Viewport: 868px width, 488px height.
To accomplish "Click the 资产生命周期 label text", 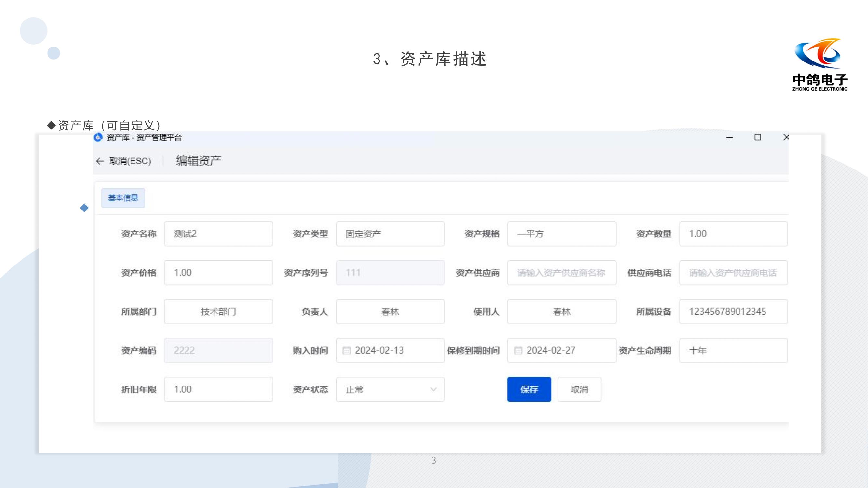I will point(645,351).
